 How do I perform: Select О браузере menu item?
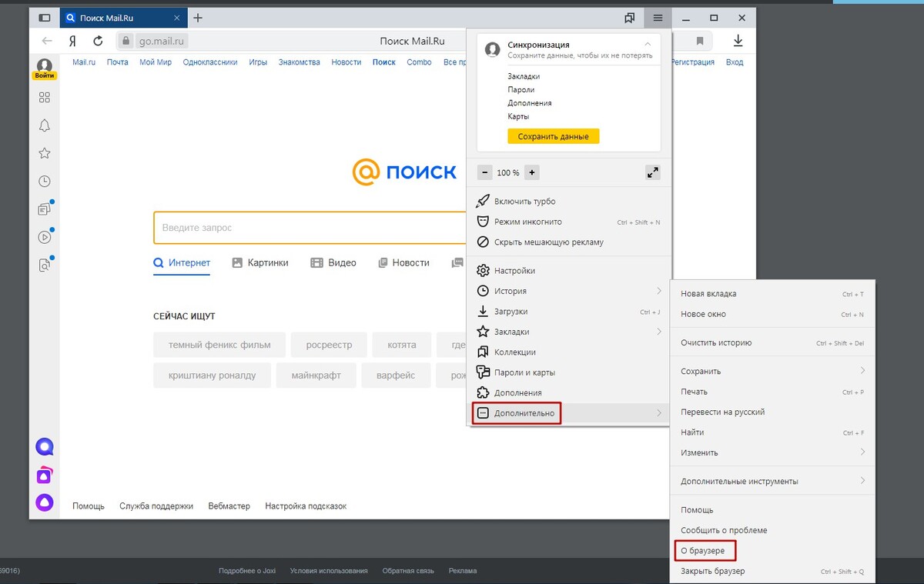click(x=702, y=551)
